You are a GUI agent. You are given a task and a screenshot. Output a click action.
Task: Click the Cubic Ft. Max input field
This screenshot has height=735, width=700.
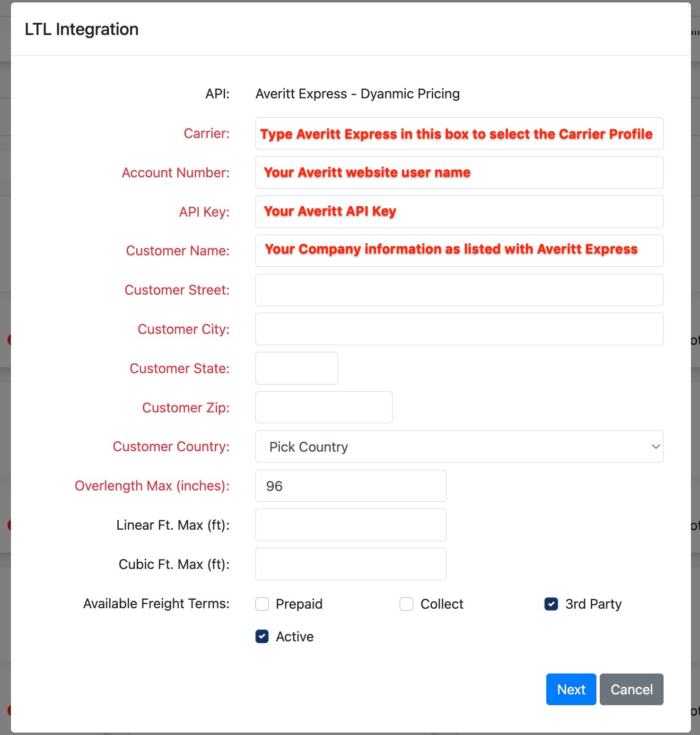[x=351, y=564]
